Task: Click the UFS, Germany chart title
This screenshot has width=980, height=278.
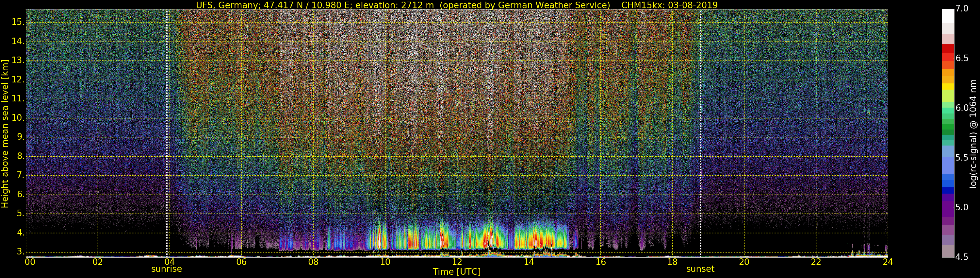Action: coord(457,5)
